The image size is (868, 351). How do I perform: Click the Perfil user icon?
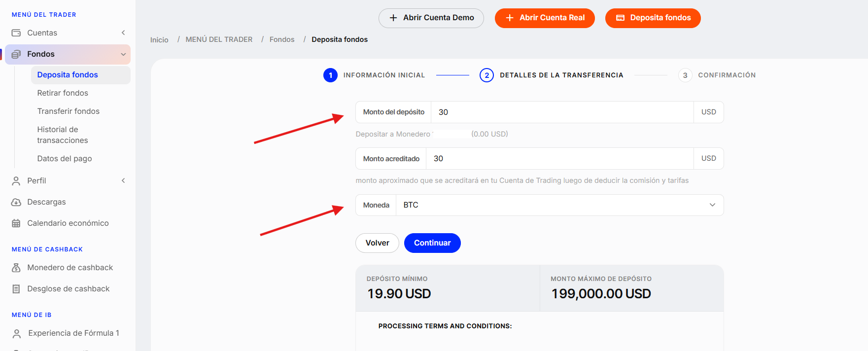coord(16,181)
